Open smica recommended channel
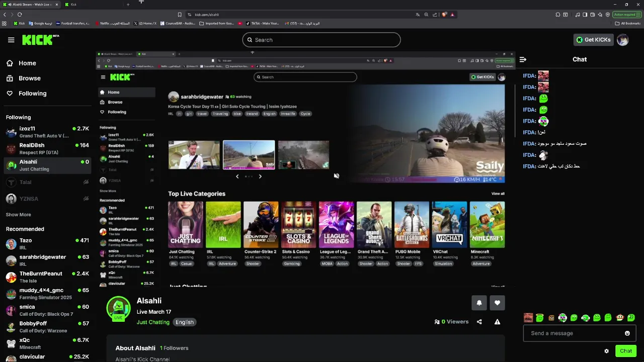 [48, 310]
